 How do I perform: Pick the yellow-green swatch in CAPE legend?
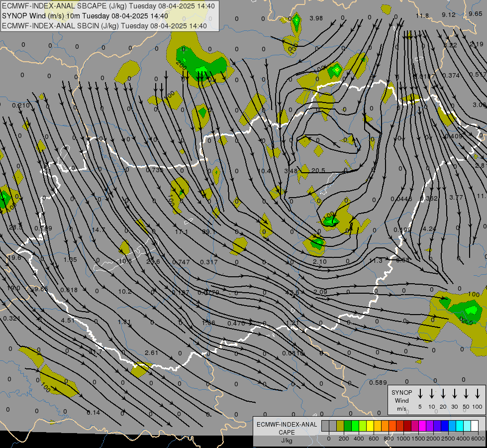point(363,426)
